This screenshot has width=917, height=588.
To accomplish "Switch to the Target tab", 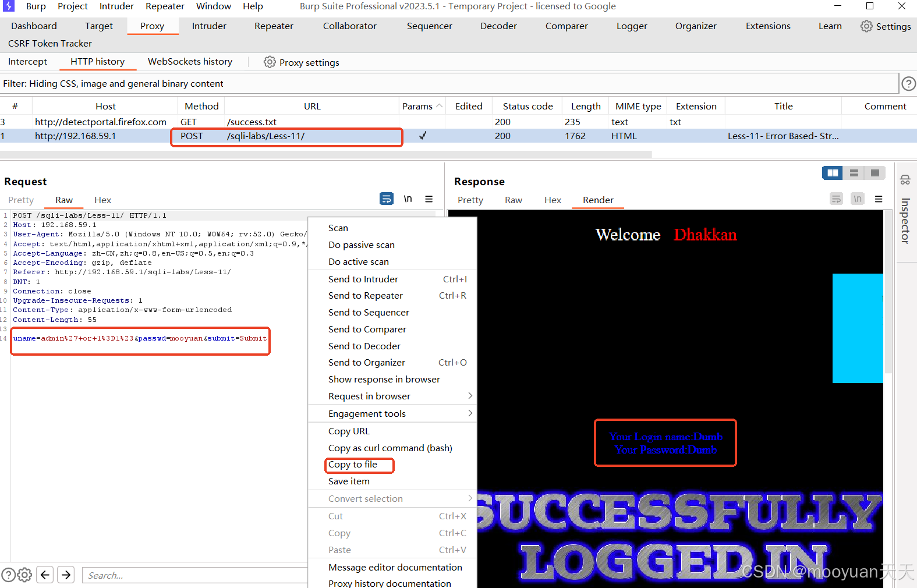I will (99, 26).
